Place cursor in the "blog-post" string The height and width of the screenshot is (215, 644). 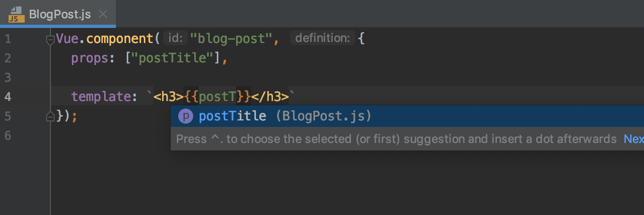(231, 39)
